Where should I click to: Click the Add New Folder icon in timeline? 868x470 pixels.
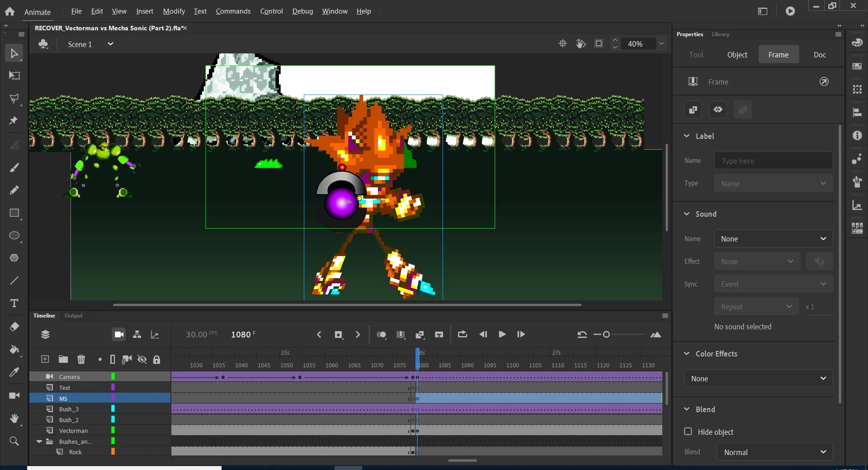[x=63, y=359]
